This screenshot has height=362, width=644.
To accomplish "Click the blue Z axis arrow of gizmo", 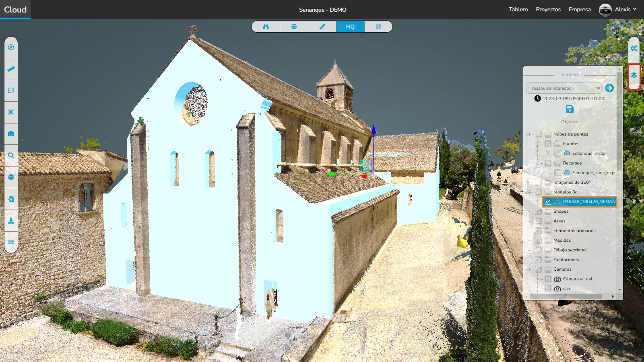I will click(x=374, y=130).
